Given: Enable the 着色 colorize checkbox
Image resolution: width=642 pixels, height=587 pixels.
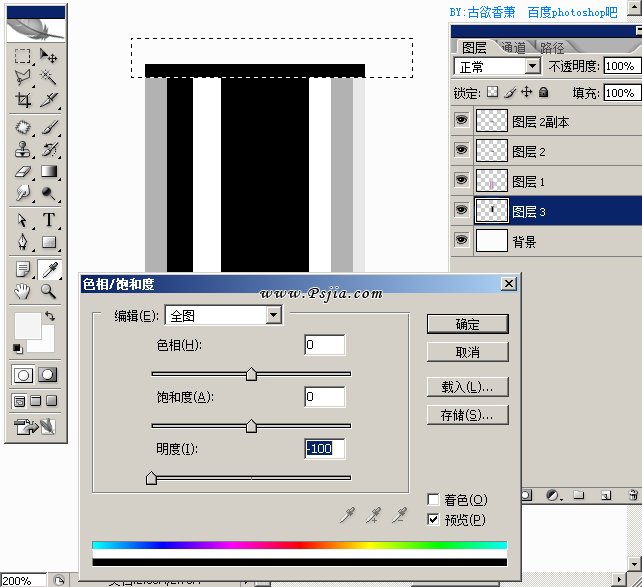Looking at the screenshot, I should 433,499.
